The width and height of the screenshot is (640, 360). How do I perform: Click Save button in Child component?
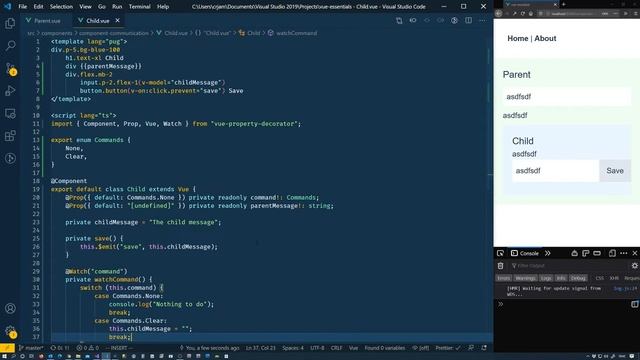click(x=615, y=171)
